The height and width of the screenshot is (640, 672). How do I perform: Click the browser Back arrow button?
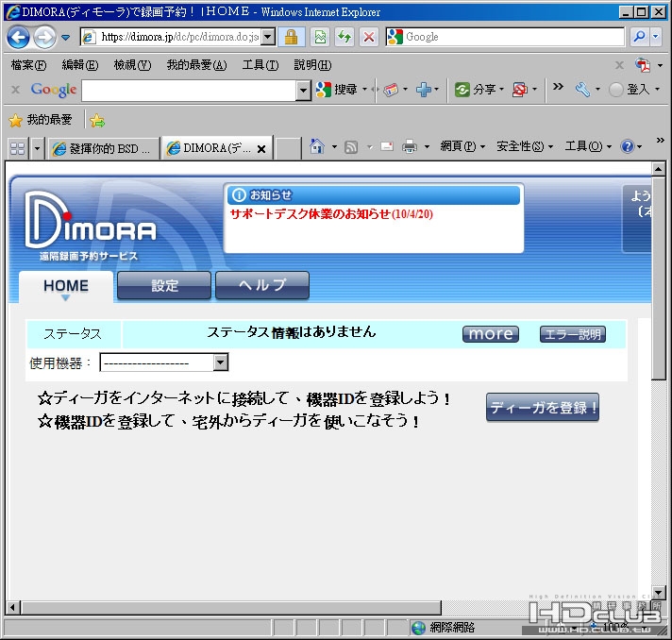18,38
